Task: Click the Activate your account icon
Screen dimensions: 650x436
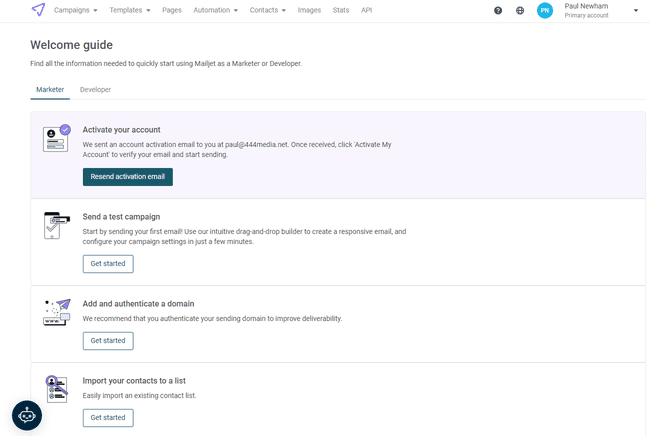Action: pyautogui.click(x=57, y=138)
